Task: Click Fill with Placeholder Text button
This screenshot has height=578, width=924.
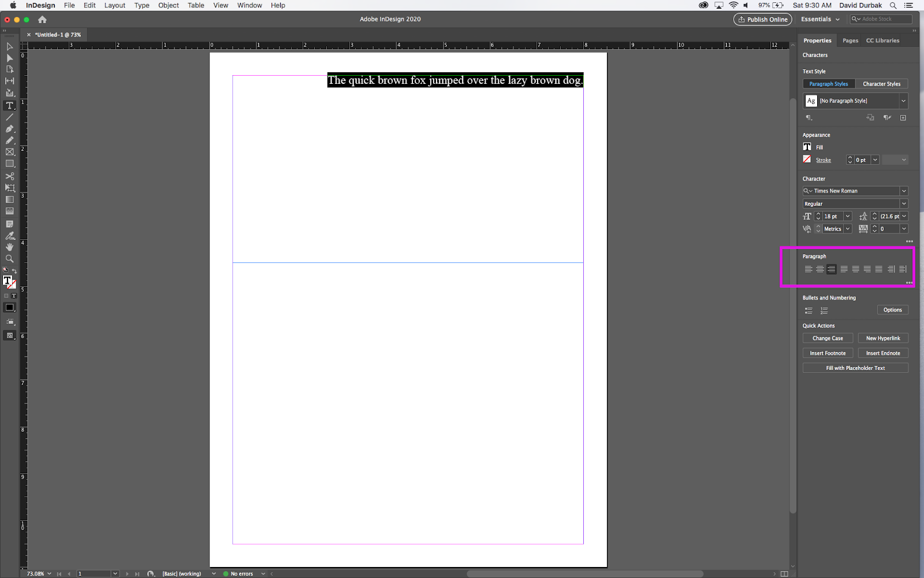Action: [855, 368]
